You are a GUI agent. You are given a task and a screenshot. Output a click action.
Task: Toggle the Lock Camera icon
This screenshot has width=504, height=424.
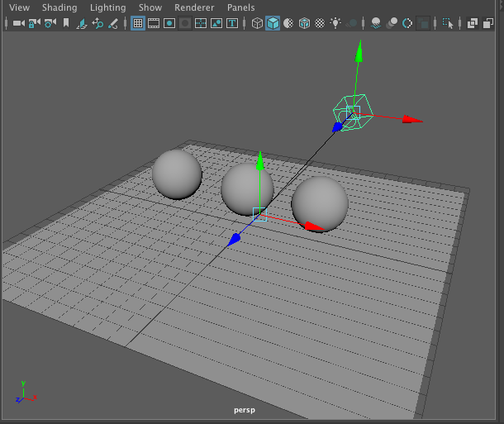pos(34,23)
